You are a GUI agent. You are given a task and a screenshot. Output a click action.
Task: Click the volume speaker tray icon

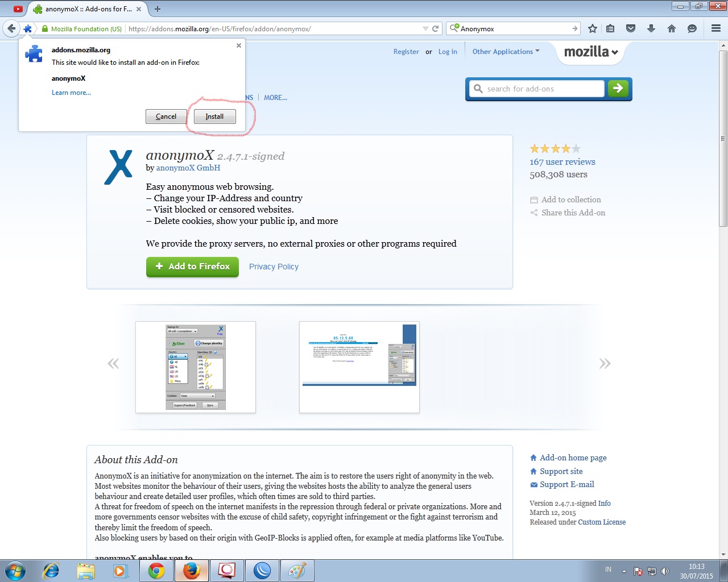[x=665, y=571]
